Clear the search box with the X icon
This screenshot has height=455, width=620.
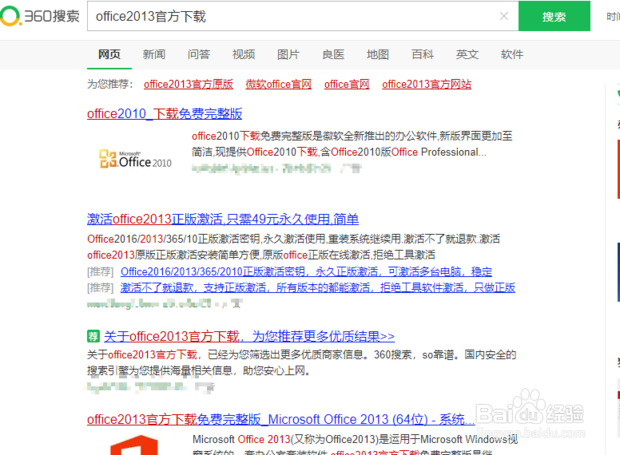coord(504,16)
